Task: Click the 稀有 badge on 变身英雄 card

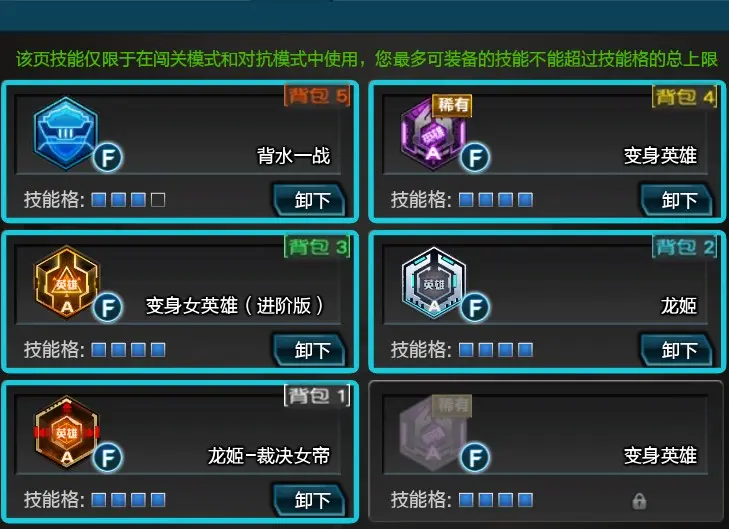Action: point(452,105)
